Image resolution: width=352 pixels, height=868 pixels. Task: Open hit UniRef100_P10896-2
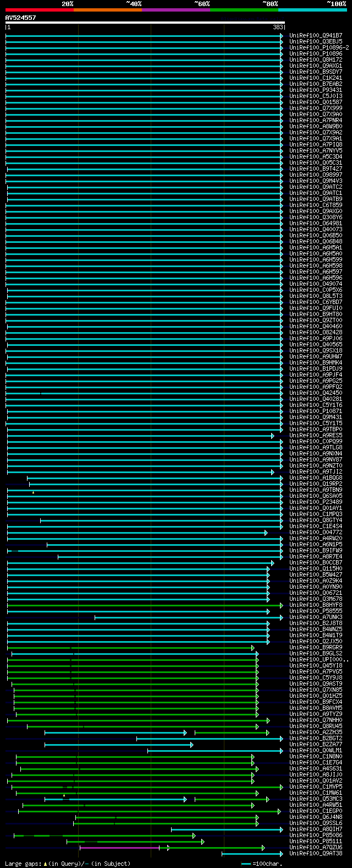319,47
